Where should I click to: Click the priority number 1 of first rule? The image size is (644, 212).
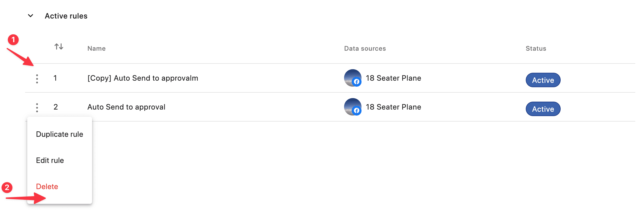(55, 78)
